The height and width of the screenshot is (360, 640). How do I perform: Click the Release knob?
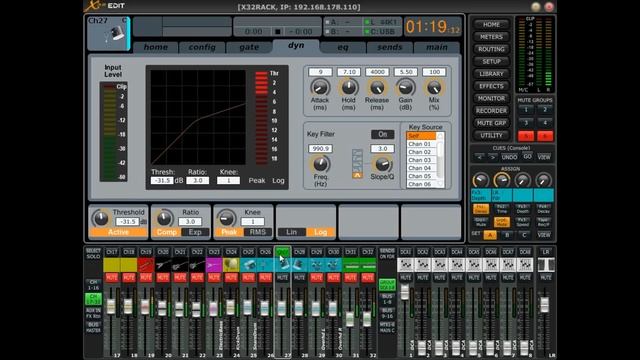pos(377,87)
